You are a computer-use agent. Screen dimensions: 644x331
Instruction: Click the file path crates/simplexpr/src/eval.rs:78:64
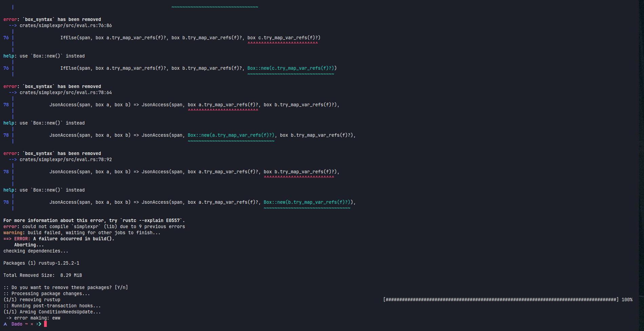[65, 92]
